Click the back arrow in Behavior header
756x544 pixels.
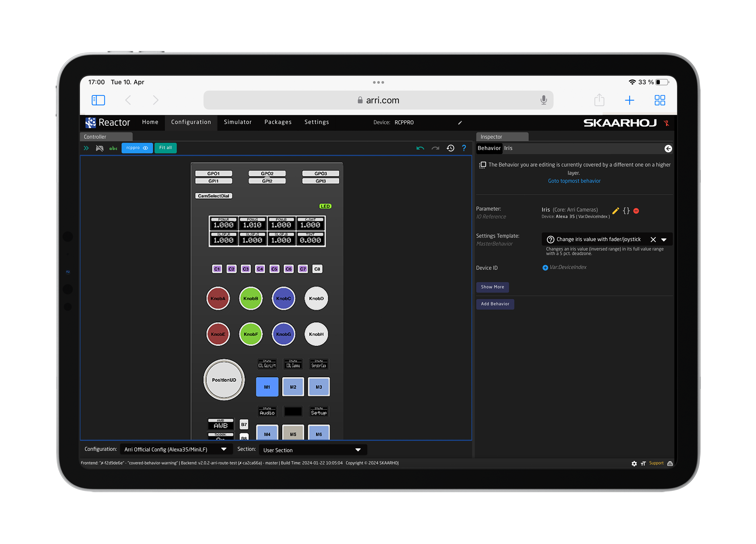(x=668, y=149)
